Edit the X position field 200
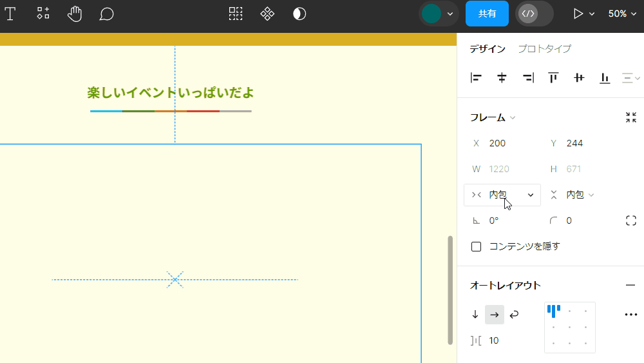644x363 pixels. coord(502,144)
